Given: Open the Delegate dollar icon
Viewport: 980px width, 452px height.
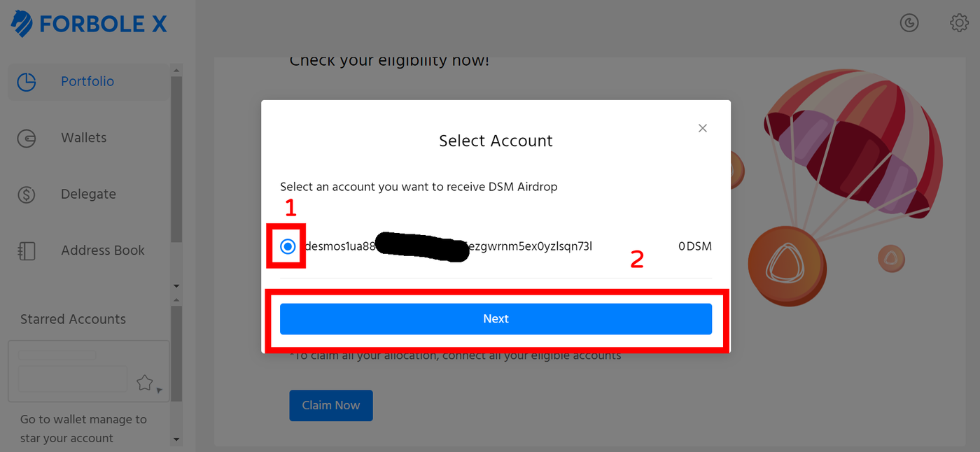Looking at the screenshot, I should (27, 195).
